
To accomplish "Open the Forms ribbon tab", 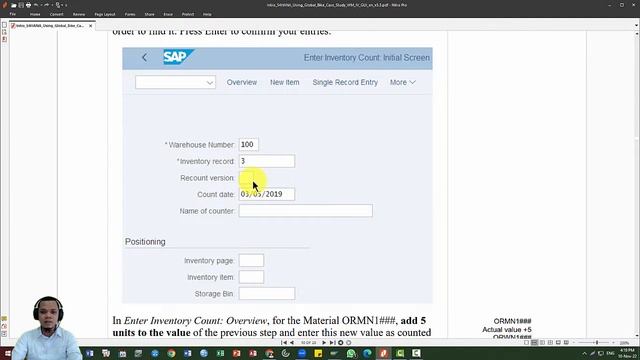I will coord(130,14).
